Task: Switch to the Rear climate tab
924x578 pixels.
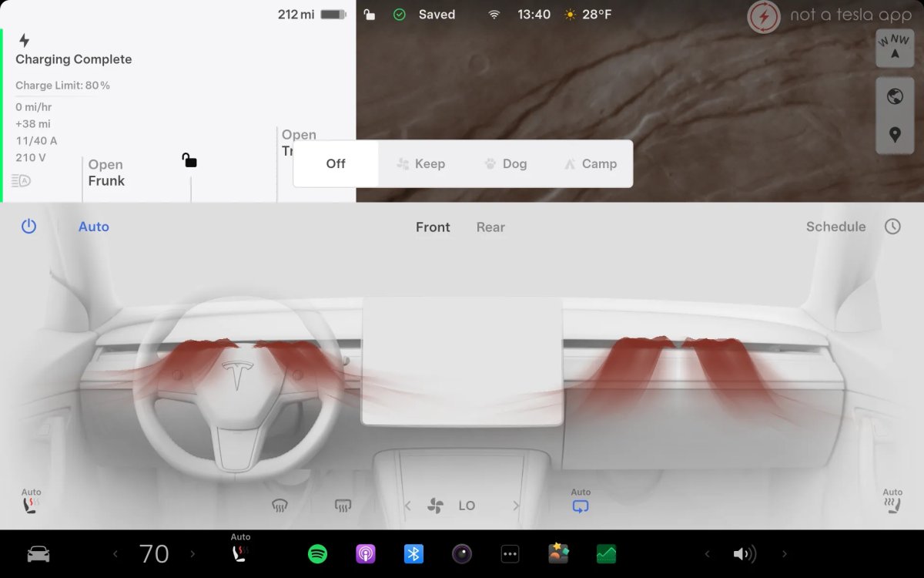Action: tap(490, 227)
